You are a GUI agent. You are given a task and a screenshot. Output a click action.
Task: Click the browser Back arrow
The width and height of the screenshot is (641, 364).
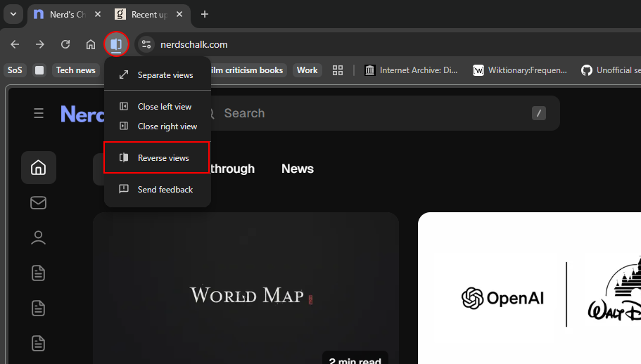click(x=15, y=44)
